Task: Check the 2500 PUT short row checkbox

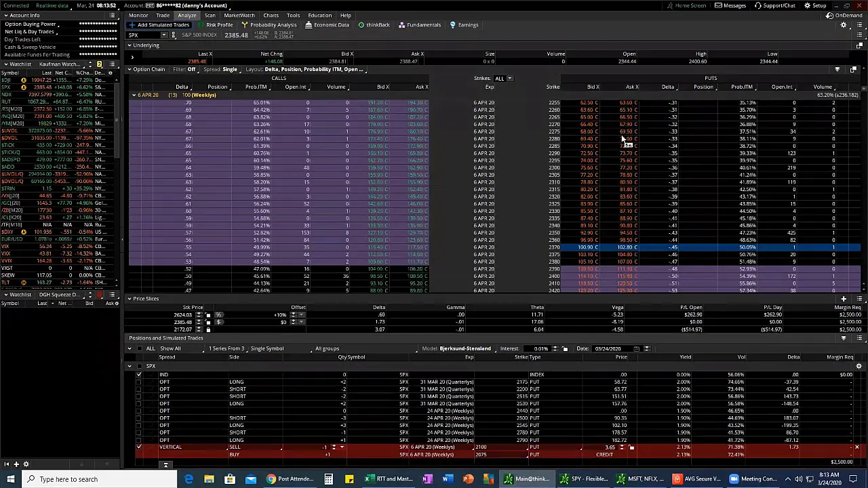Action: click(x=139, y=418)
